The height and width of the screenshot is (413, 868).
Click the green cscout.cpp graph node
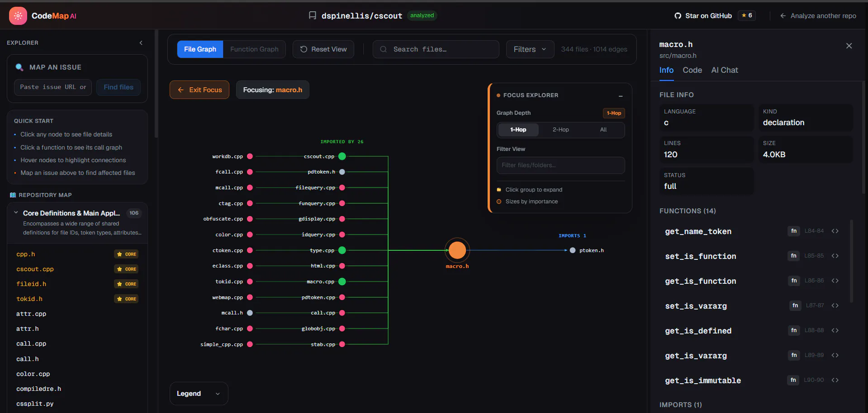click(342, 156)
